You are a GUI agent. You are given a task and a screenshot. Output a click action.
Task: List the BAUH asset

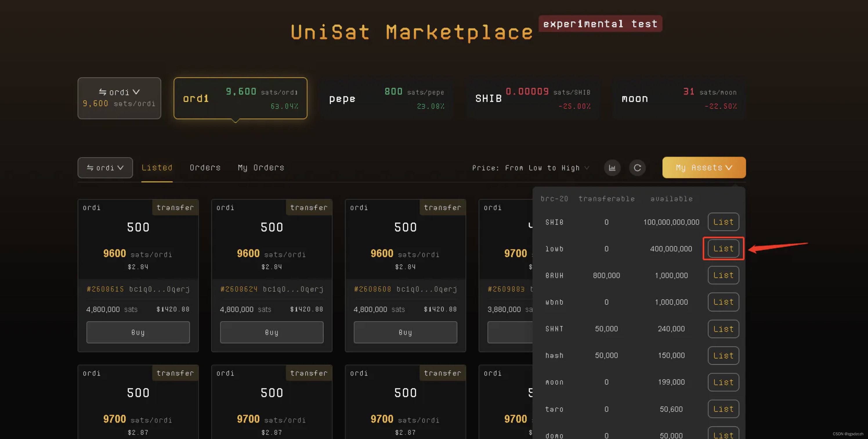723,275
